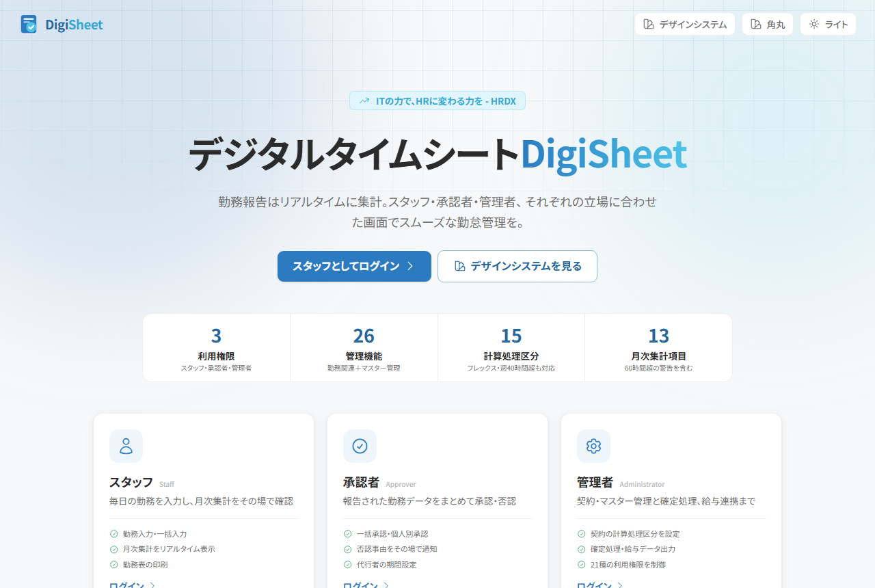Click the 承認者 card checkmark icon
This screenshot has height=588, width=875.
[x=360, y=446]
